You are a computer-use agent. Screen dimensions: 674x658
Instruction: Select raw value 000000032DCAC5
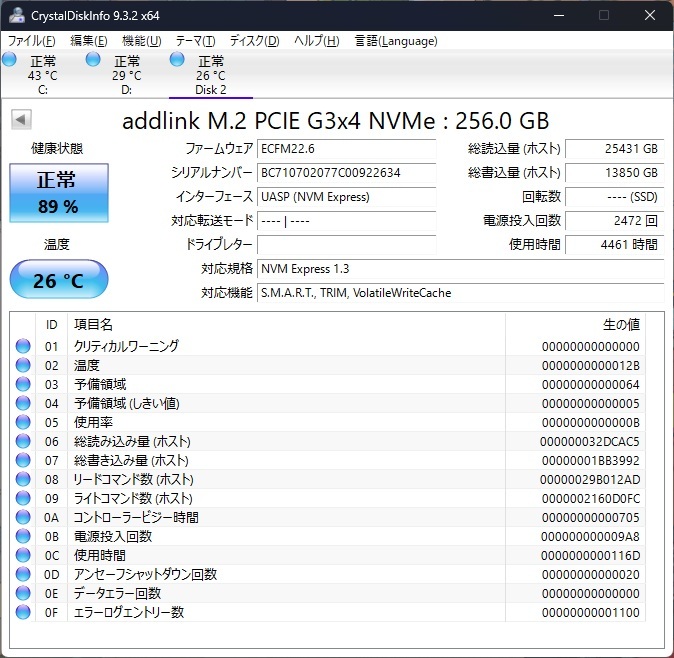tap(589, 441)
